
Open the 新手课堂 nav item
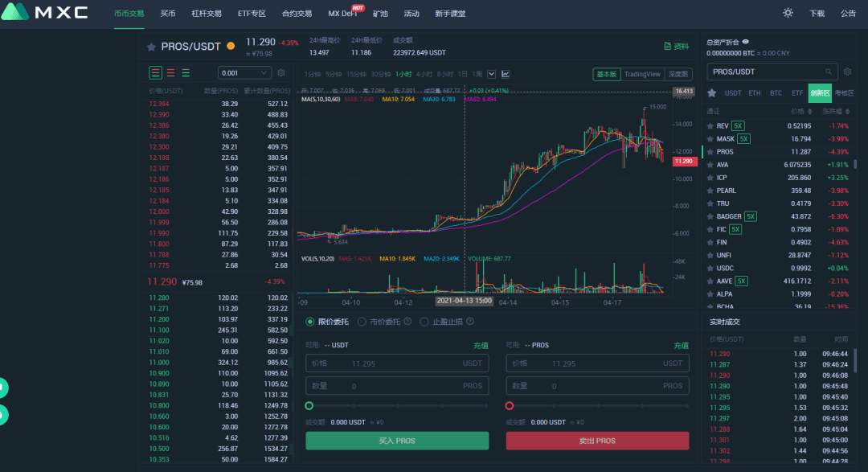pyautogui.click(x=450, y=14)
